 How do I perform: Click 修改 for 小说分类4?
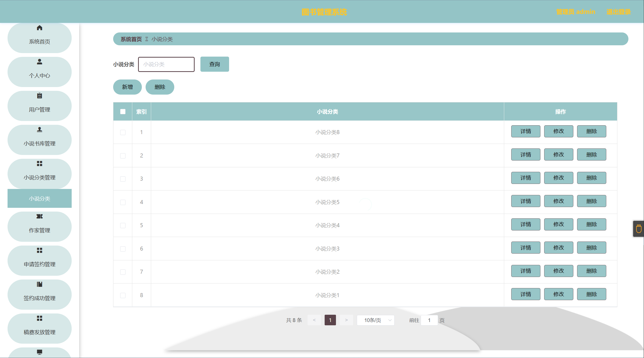tap(559, 224)
